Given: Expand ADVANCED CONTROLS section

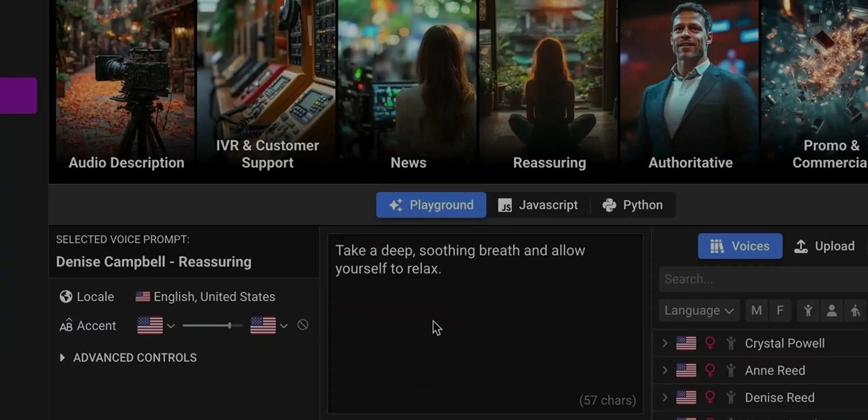Looking at the screenshot, I should [x=128, y=358].
